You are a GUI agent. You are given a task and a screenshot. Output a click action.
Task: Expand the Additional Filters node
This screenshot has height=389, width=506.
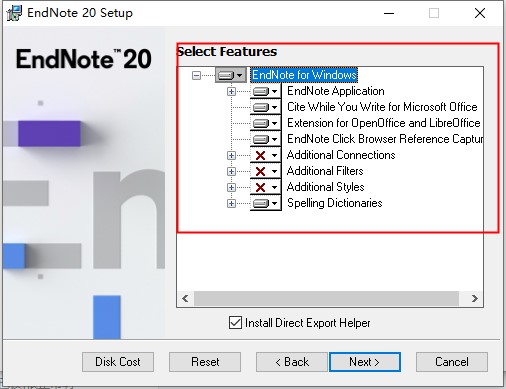(231, 171)
